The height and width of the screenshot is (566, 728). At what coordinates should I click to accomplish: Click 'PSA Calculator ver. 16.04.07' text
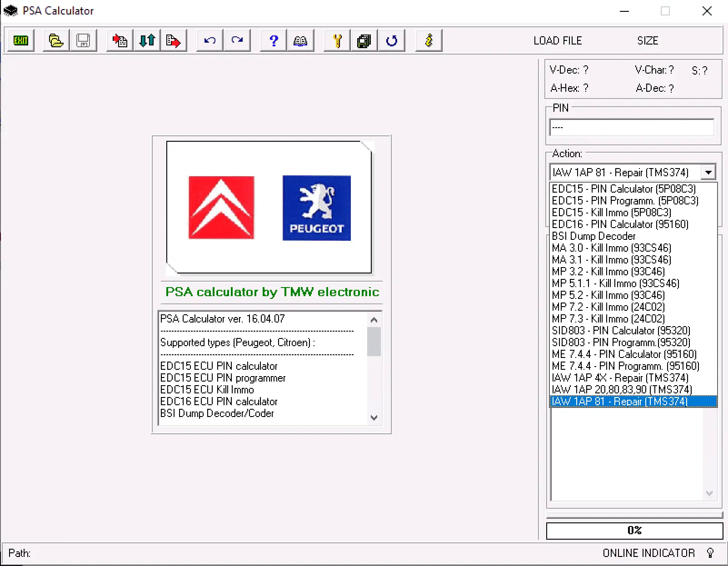coord(223,318)
